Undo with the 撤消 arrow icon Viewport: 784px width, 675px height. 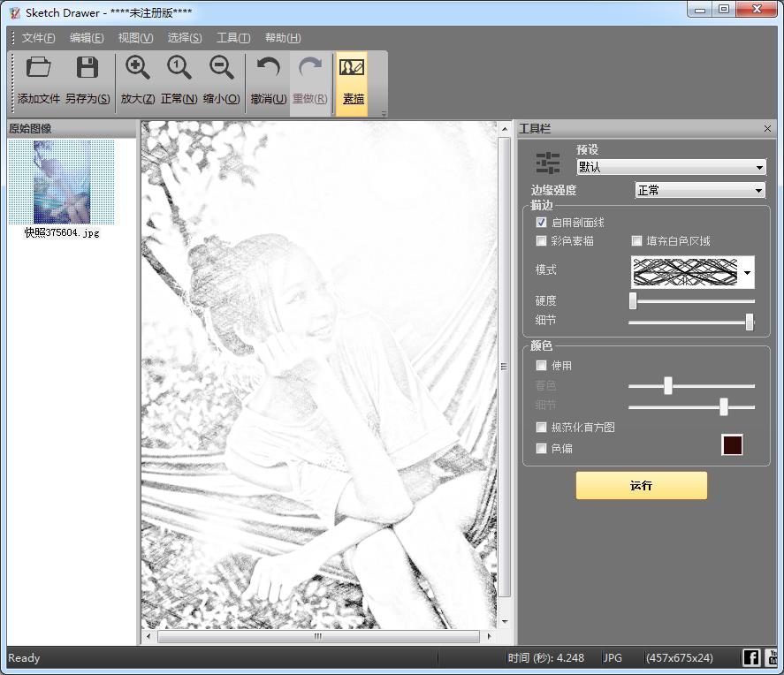tap(268, 68)
